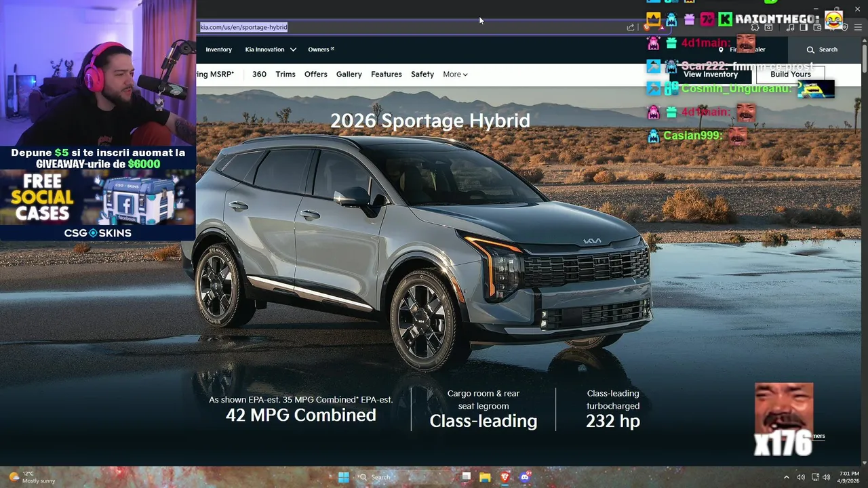The height and width of the screenshot is (488, 868).
Task: Click the Find a Dealer location pin
Action: (x=721, y=49)
